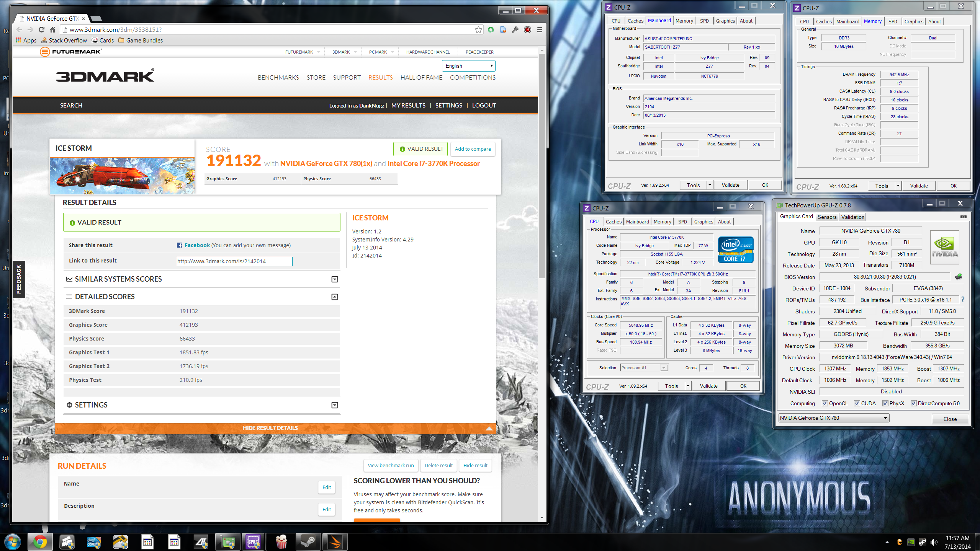Open Tools dropdown arrow in CPU-Z Memory window
This screenshot has height=551, width=980.
pyautogui.click(x=898, y=186)
